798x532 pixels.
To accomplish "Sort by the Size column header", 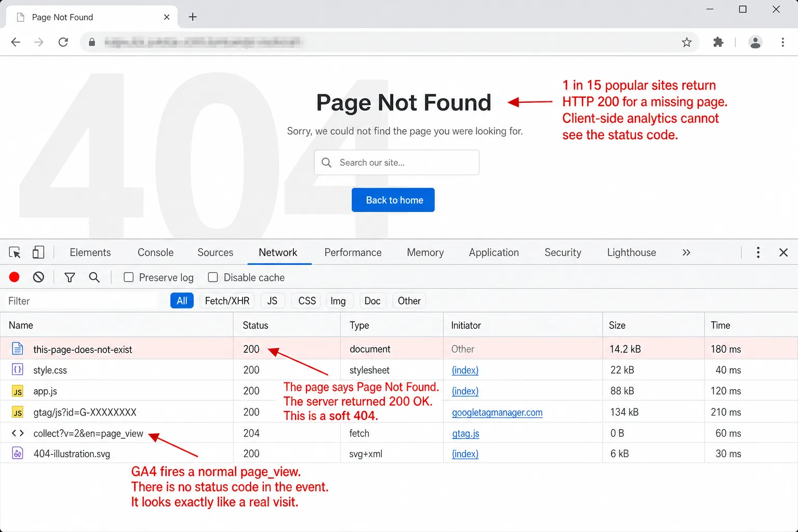I will click(654, 325).
